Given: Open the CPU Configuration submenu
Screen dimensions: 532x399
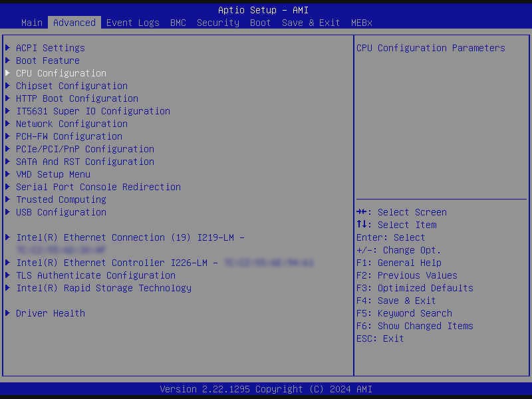Looking at the screenshot, I should pyautogui.click(x=61, y=73).
